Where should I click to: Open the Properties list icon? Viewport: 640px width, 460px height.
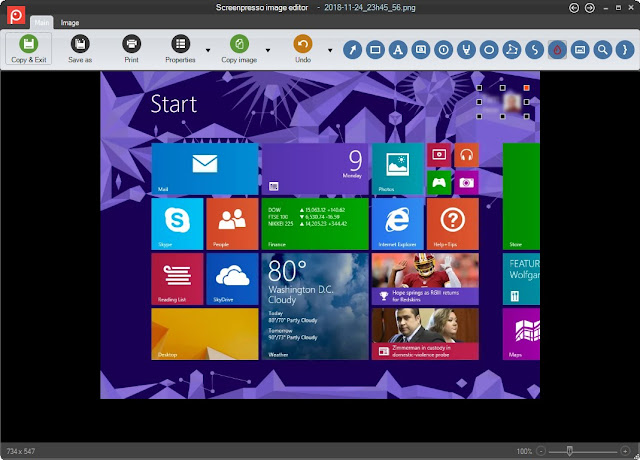(x=180, y=44)
